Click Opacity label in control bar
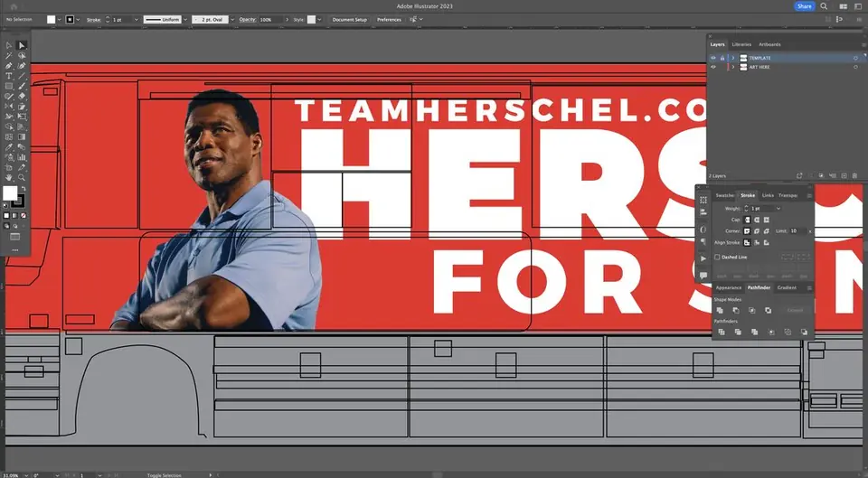The image size is (868, 478). [248, 19]
